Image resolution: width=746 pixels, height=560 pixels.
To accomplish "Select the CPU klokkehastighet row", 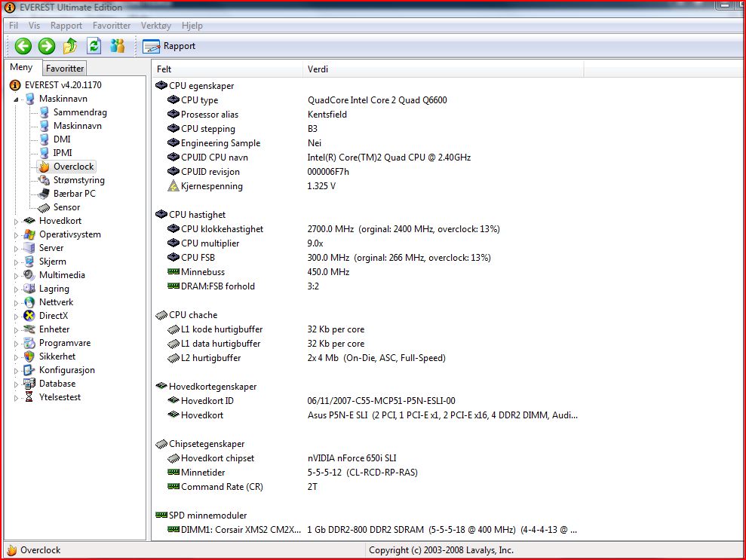I will [367, 229].
